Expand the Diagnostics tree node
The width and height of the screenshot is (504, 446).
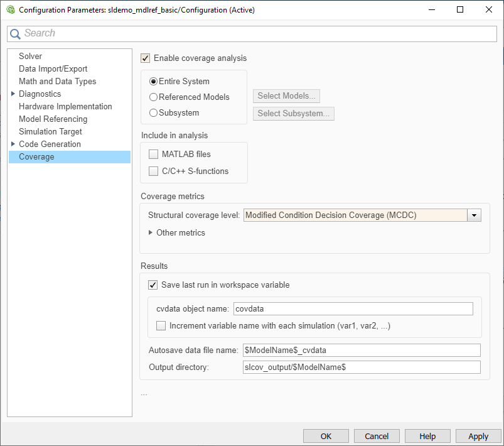13,94
